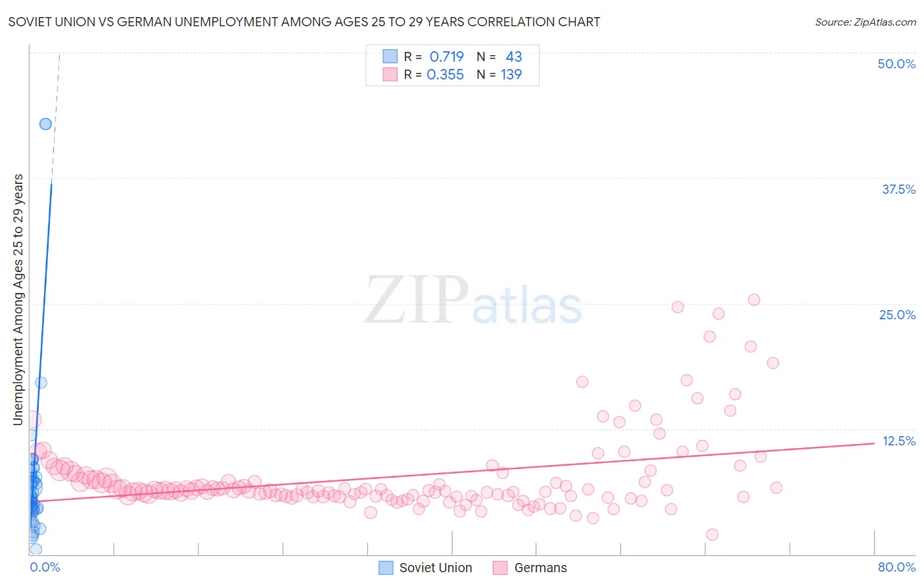
Task: Click the Germans pink legend swatch
Action: coord(501,568)
